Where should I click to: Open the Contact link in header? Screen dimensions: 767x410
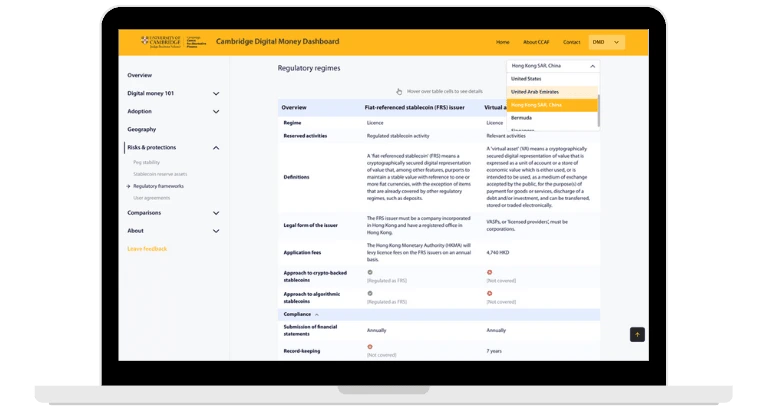tap(571, 42)
